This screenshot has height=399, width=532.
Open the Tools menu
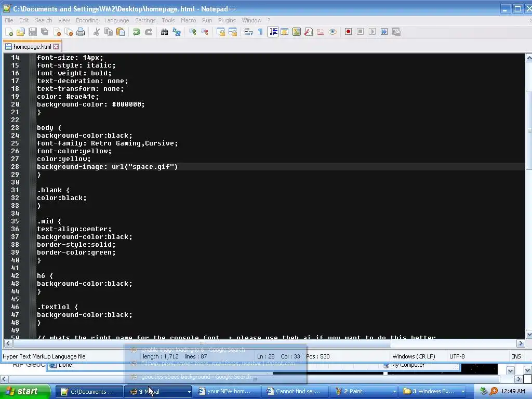click(x=168, y=20)
